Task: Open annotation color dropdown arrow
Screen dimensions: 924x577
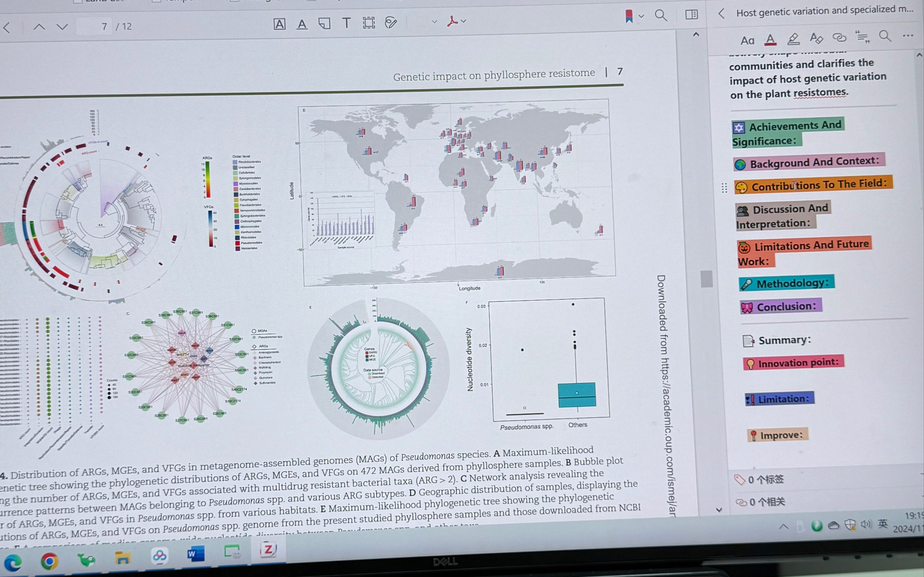Action: point(434,22)
